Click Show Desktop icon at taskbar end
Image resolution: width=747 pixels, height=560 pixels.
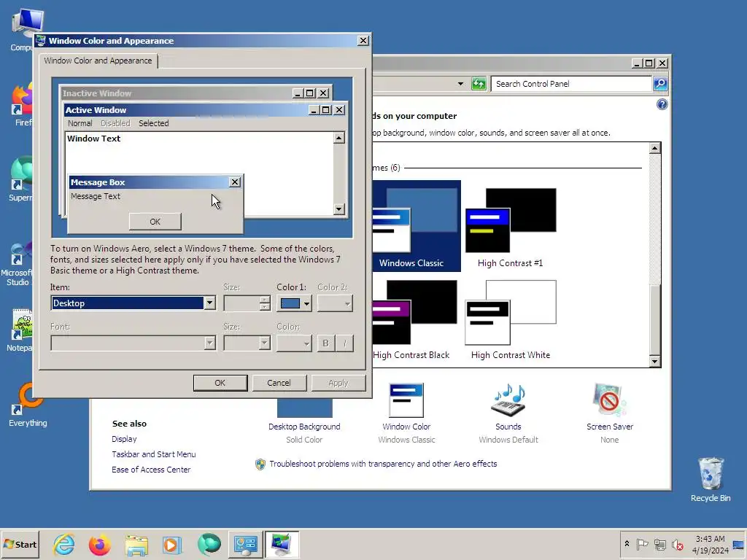738,544
